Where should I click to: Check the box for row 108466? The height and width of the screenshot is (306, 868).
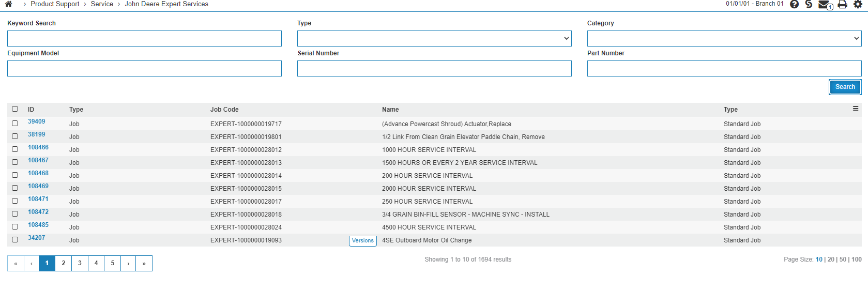coord(15,149)
